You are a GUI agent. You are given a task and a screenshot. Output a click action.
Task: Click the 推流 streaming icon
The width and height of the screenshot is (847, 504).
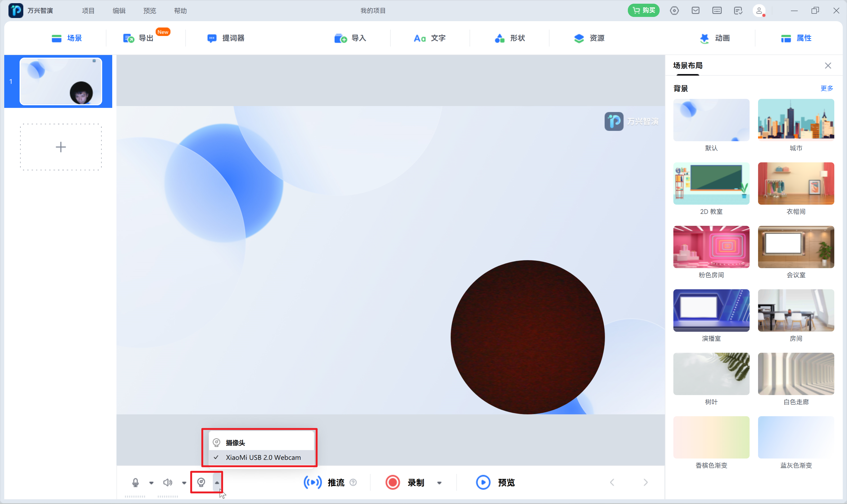coord(312,482)
